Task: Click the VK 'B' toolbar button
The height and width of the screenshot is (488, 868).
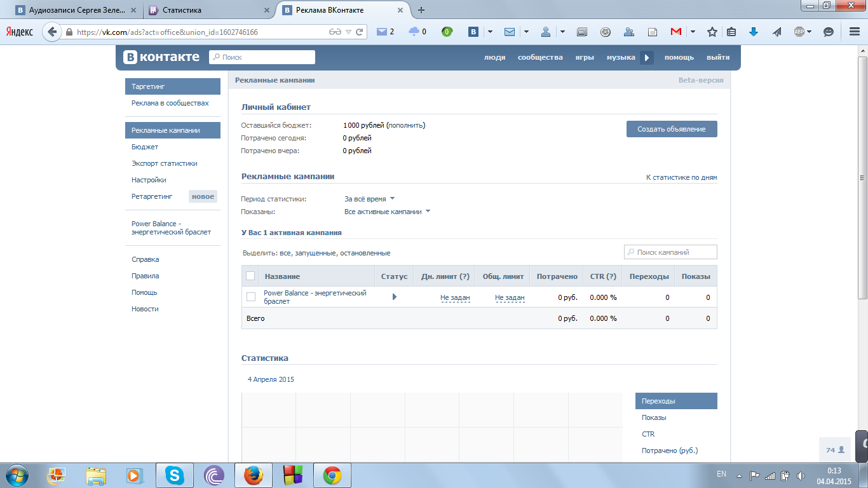Action: [x=473, y=32]
